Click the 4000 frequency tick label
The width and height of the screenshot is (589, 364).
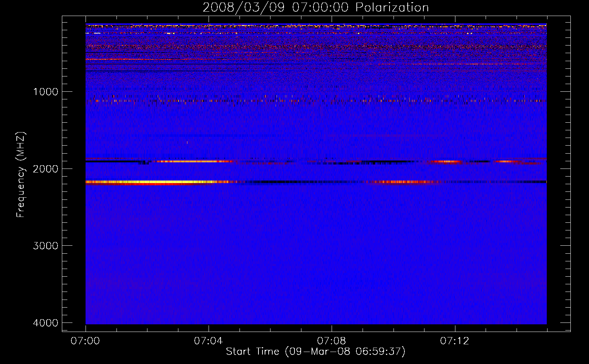(x=46, y=323)
